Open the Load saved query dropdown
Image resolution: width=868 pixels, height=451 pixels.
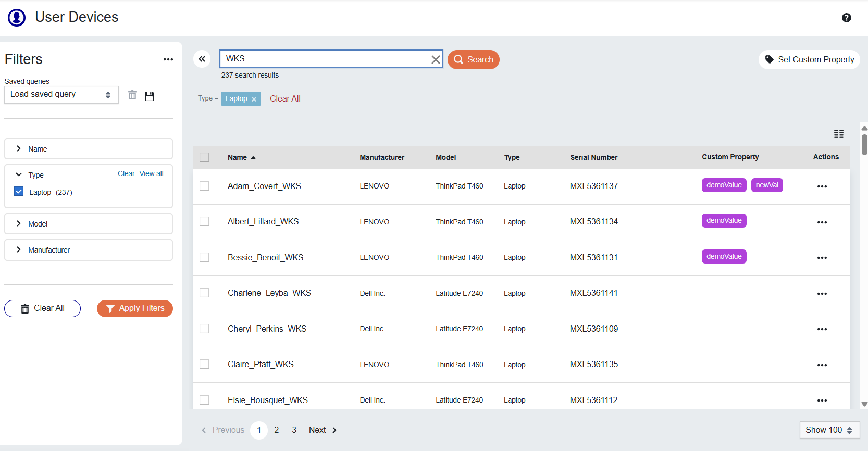(61, 95)
